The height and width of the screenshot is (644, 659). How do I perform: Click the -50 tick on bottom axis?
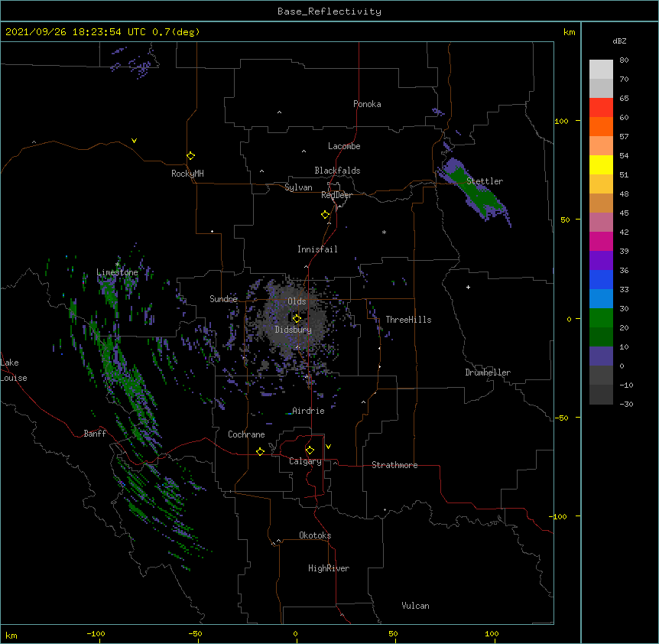[195, 633]
